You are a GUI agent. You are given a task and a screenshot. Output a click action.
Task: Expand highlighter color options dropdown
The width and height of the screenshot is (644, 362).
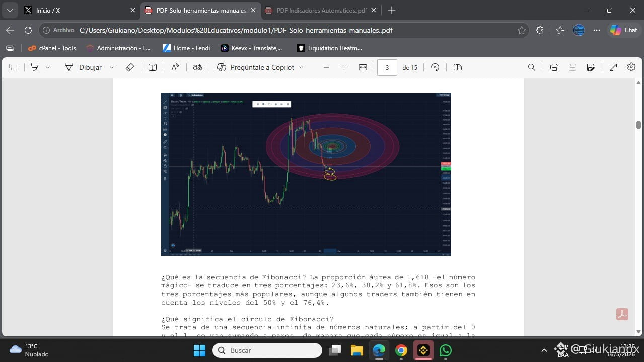[x=48, y=67]
